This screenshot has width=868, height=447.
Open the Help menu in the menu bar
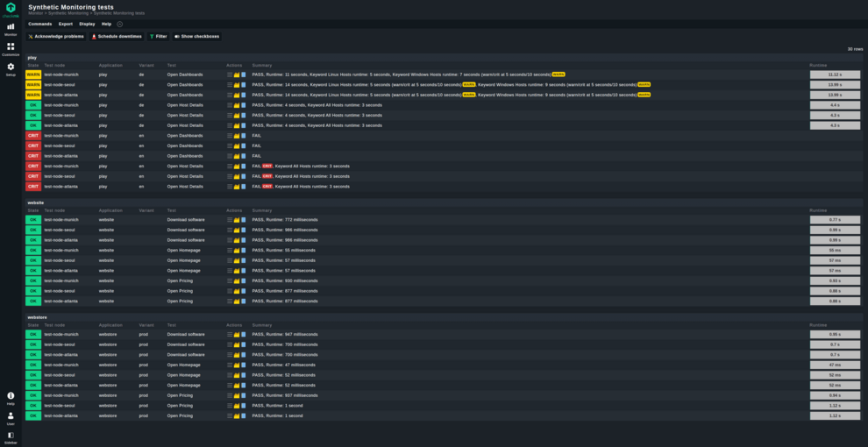(x=106, y=25)
